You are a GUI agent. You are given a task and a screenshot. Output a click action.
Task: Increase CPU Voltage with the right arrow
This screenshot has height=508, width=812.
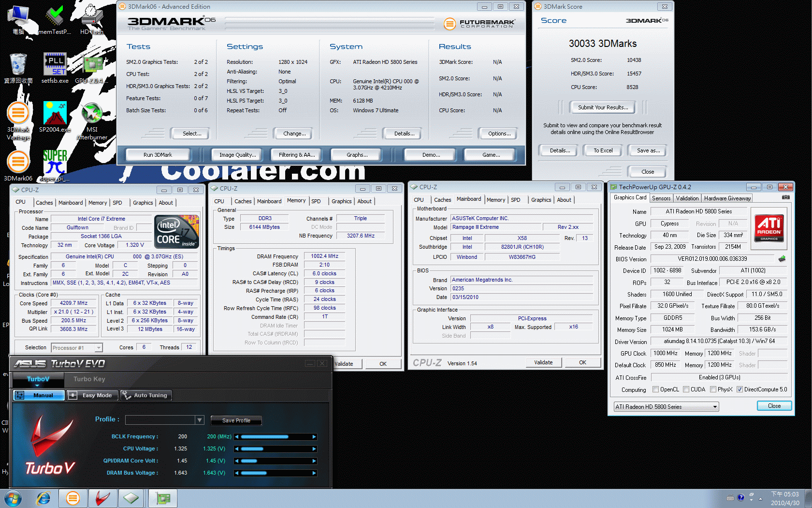click(314, 449)
